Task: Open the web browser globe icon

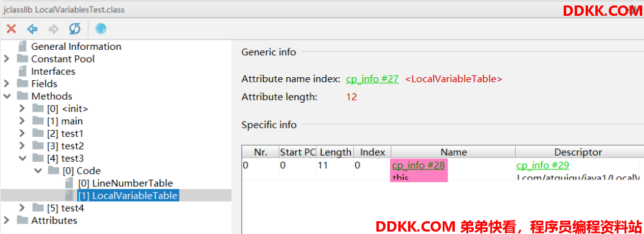Action: tap(100, 29)
